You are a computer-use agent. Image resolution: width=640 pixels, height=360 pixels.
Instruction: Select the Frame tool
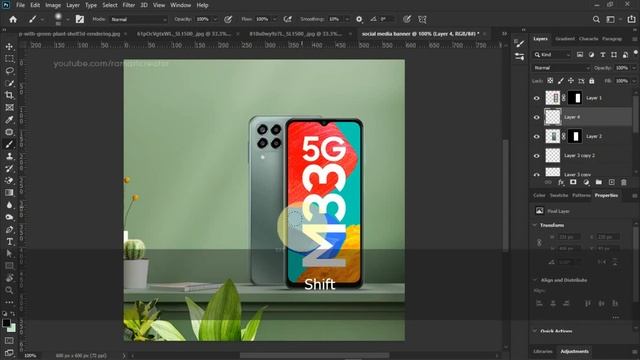tap(9, 107)
